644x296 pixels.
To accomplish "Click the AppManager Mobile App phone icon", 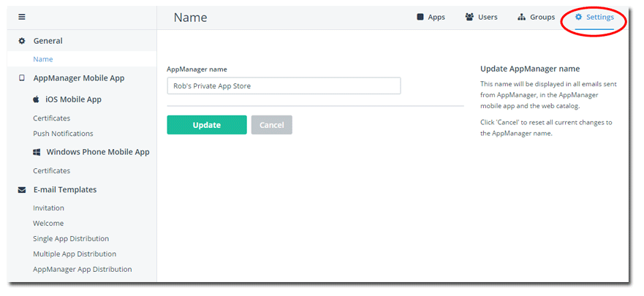I will click(22, 78).
